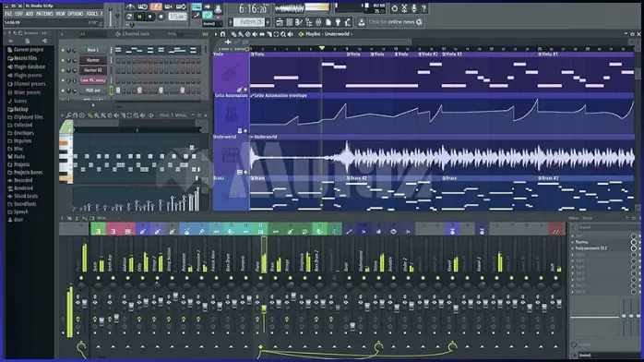Click the download icon beside online news
Screen dimensions: 644x362
pyautogui.click(x=362, y=22)
